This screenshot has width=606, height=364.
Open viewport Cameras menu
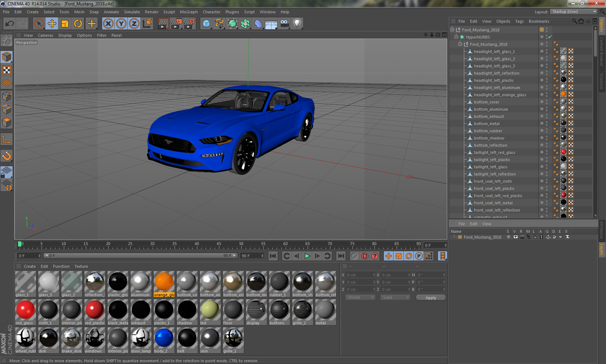click(x=45, y=35)
